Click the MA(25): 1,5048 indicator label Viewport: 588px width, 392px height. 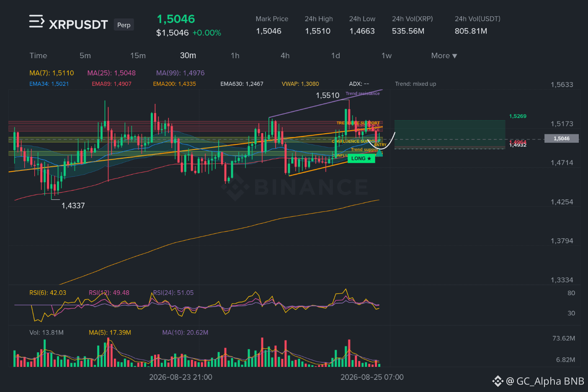(x=111, y=73)
